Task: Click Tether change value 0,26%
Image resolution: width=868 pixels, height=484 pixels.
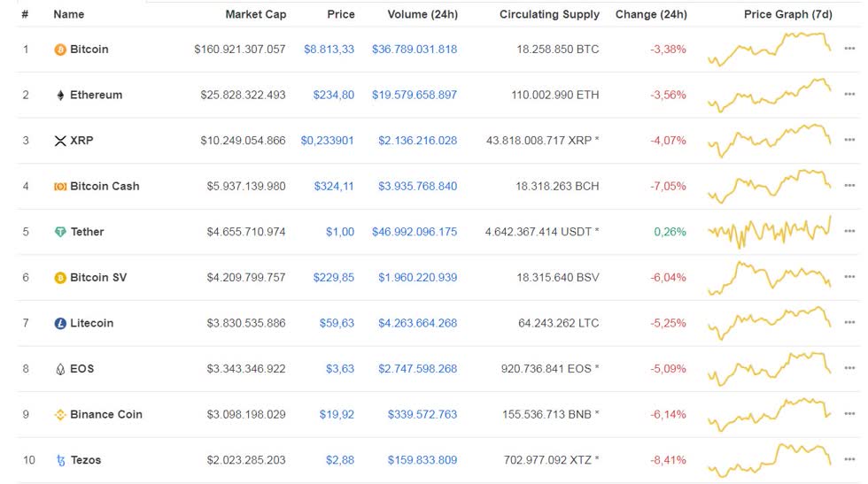Action: [x=670, y=232]
